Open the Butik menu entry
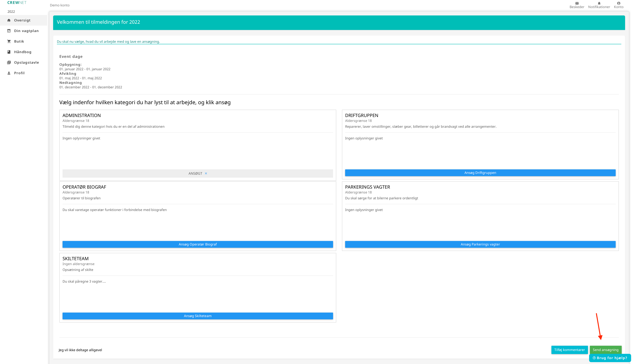Viewport: 633px width, 364px height. coord(24,41)
